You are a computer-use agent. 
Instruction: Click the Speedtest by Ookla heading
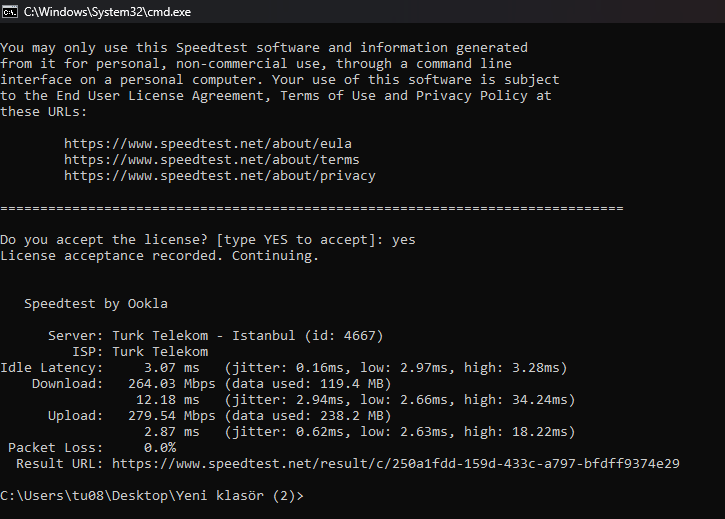tap(96, 303)
